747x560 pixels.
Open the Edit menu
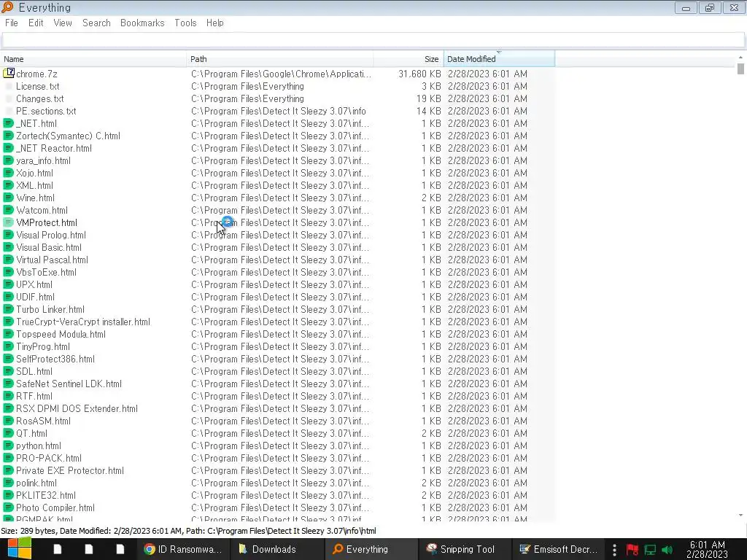(x=36, y=23)
